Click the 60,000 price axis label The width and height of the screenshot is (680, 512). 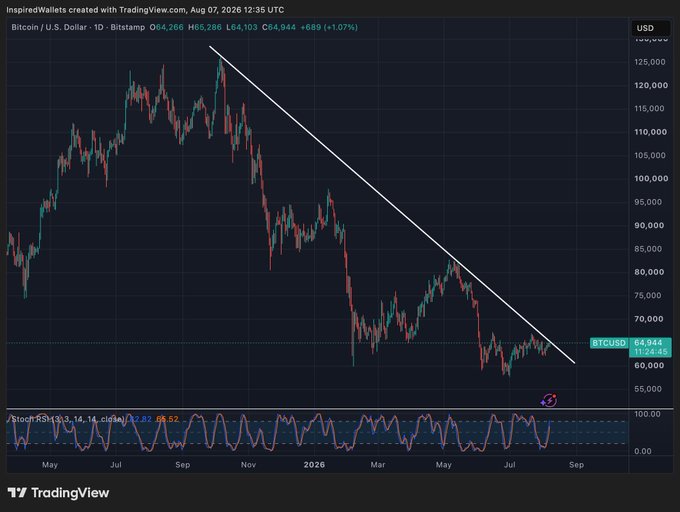pyautogui.click(x=649, y=365)
